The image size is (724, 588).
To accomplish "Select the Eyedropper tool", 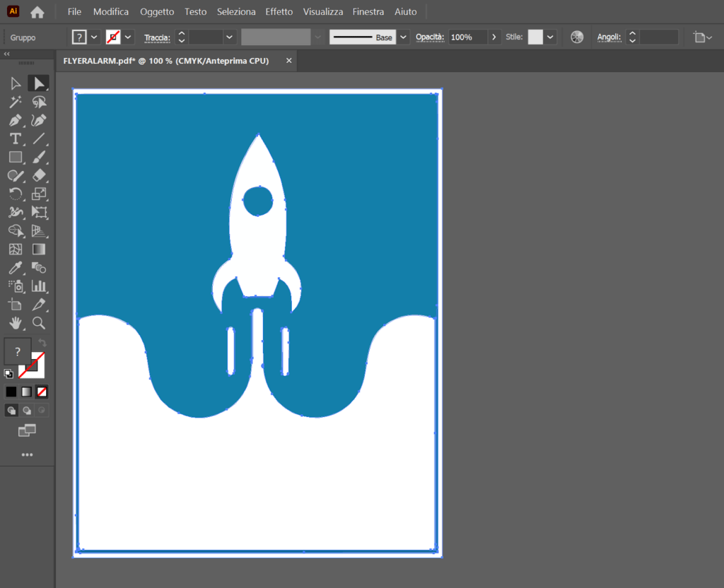I will 16,268.
